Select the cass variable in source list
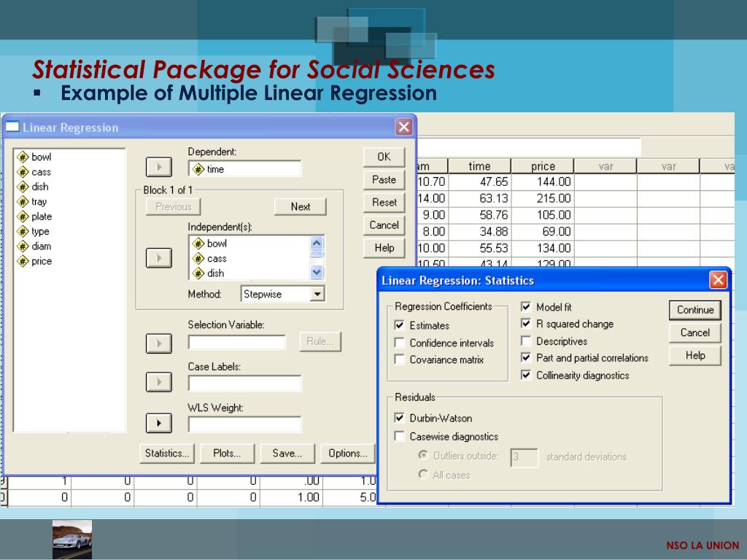This screenshot has height=560, width=747. (34, 172)
